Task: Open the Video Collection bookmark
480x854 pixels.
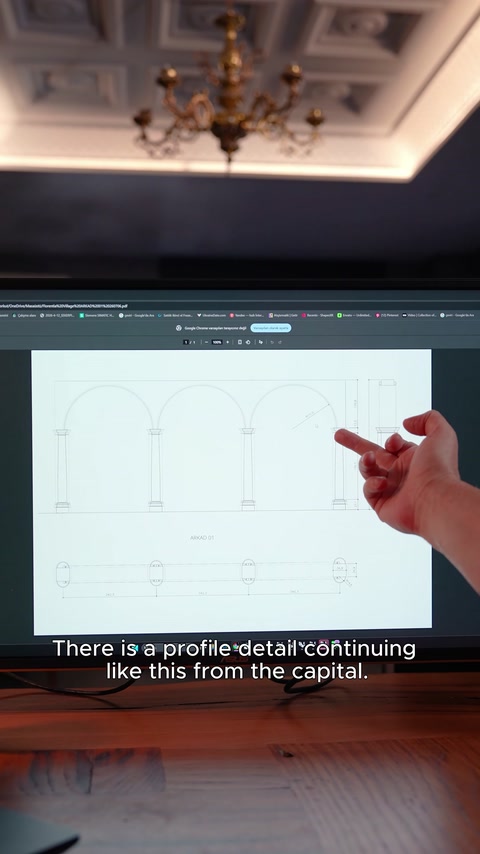Action: click(420, 315)
